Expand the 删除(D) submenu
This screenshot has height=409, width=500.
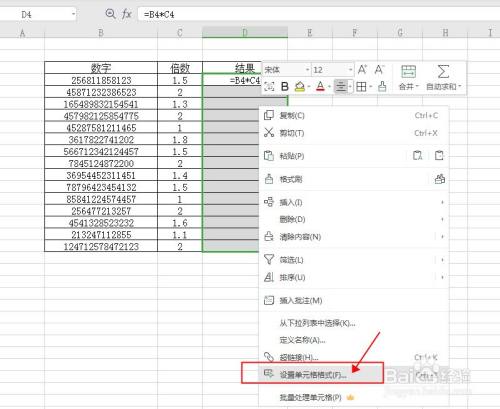click(354, 219)
